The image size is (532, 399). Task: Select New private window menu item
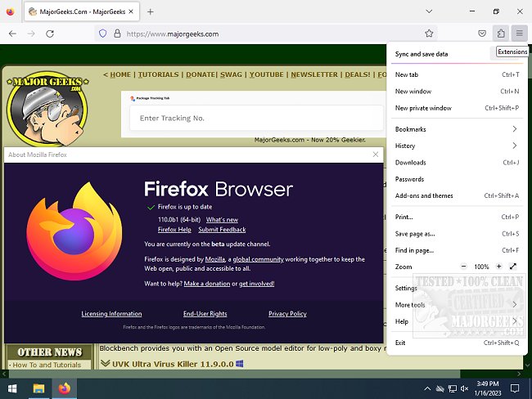(x=423, y=108)
